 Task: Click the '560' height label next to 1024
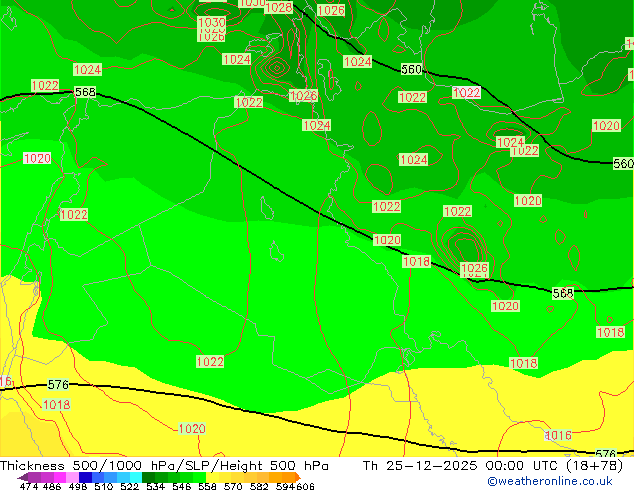coord(411,69)
